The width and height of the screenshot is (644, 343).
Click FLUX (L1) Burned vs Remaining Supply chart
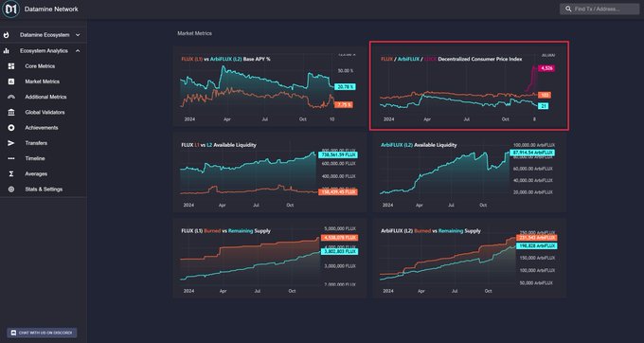269,258
